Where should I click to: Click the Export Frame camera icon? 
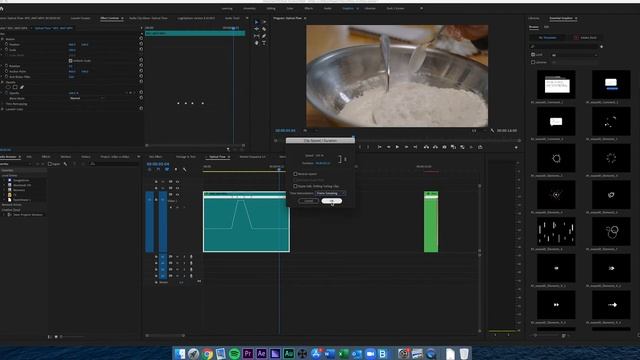[x=444, y=147]
